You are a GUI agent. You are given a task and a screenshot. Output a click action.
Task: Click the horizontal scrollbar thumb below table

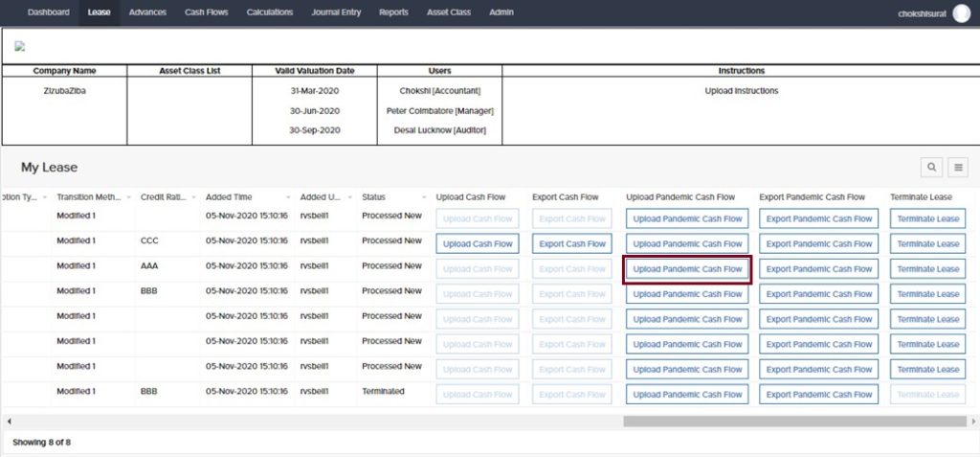pos(794,421)
